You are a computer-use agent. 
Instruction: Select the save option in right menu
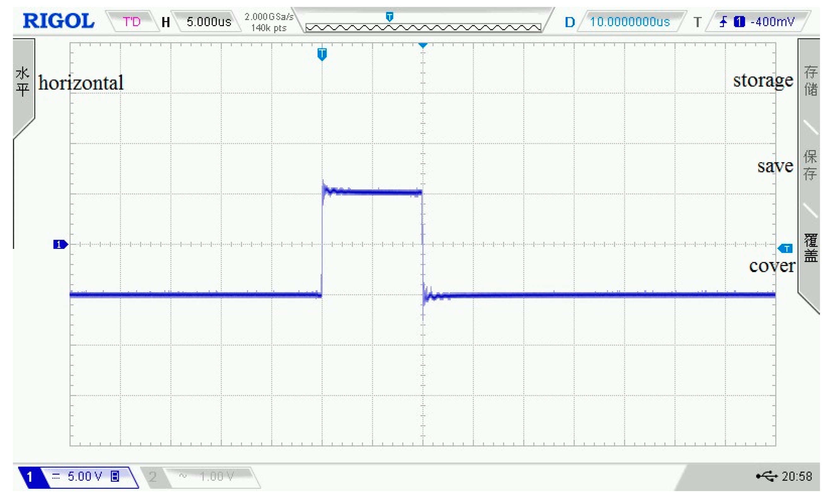[x=810, y=165]
